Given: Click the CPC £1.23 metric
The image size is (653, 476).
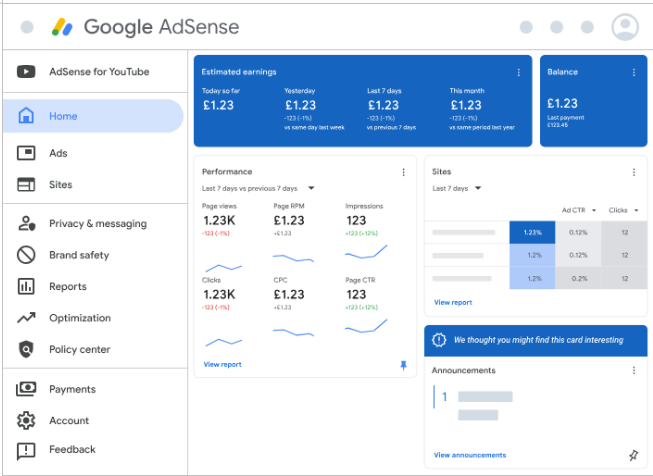Looking at the screenshot, I should (289, 294).
